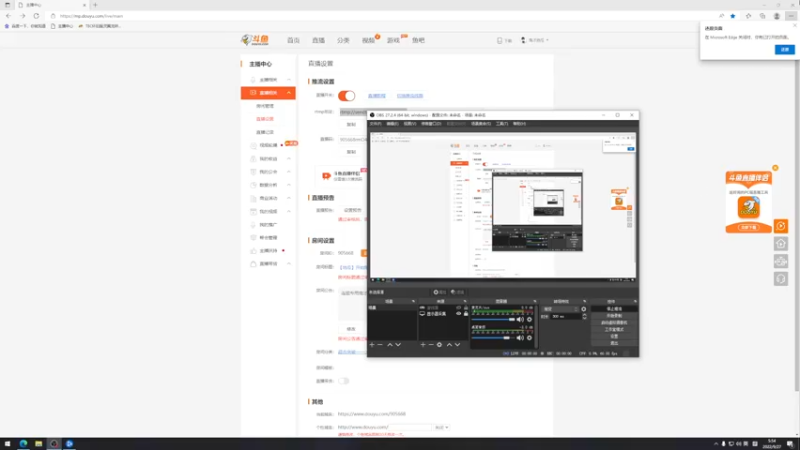Open Edge settings and more menu
The height and width of the screenshot is (450, 800).
(x=791, y=16)
